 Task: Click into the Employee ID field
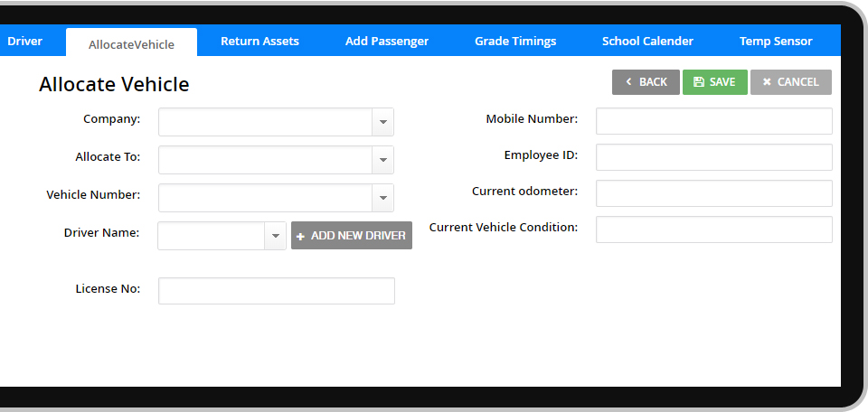pos(713,157)
